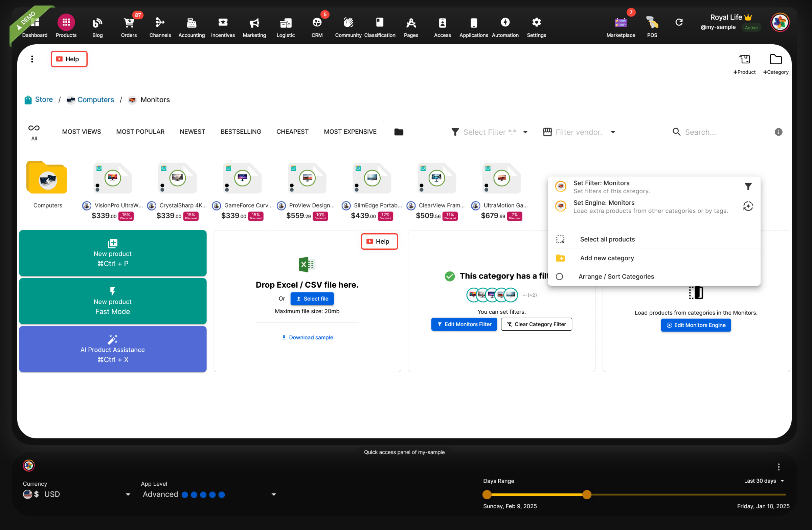Sort by MOST POPULAR tab

click(140, 132)
